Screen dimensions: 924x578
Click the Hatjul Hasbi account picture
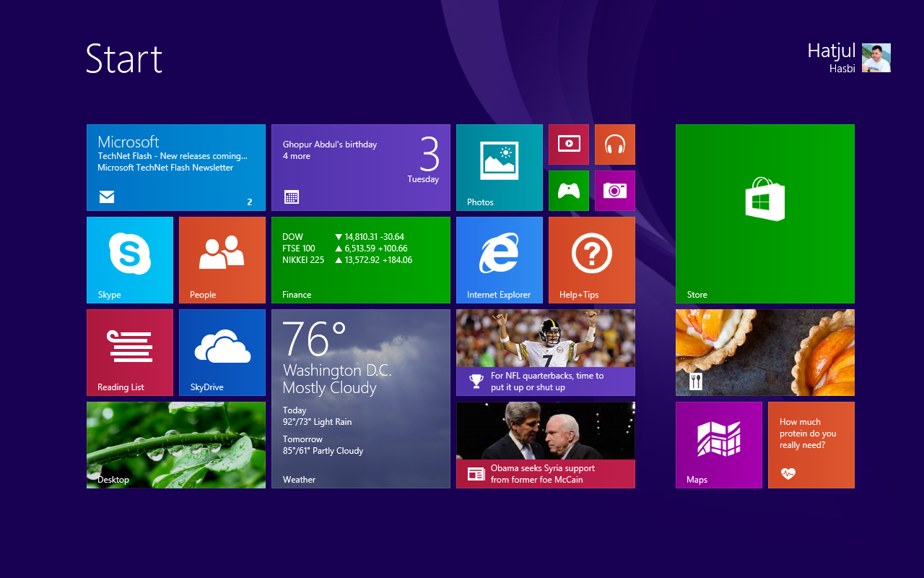876,57
